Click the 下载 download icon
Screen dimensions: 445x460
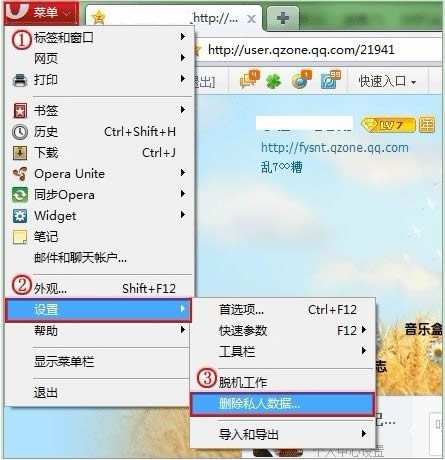[x=20, y=153]
